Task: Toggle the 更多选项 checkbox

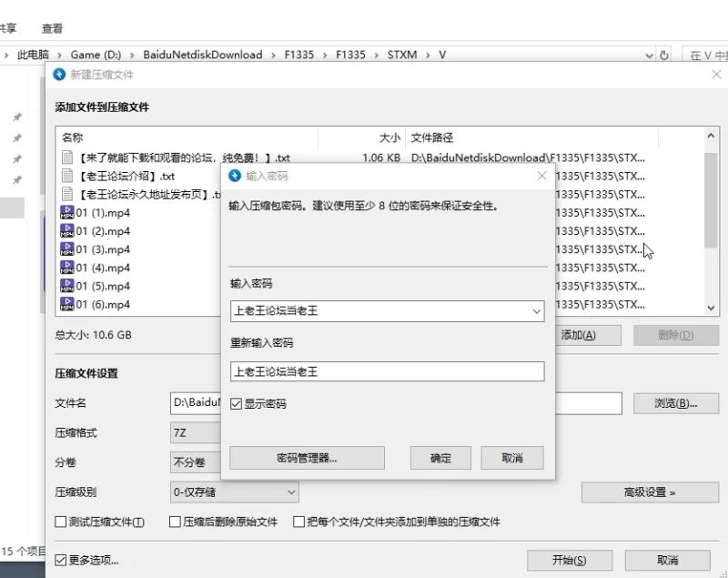Action: 61,561
